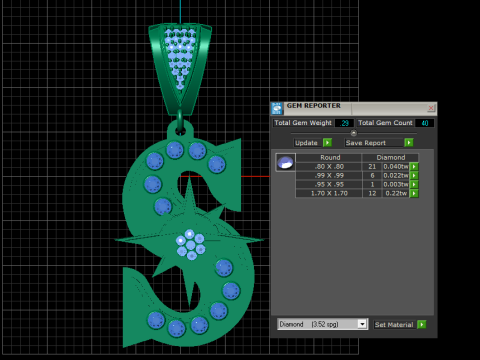Click the 0.040tw weight cell
The width and height of the screenshot is (480, 360).
(x=396, y=166)
